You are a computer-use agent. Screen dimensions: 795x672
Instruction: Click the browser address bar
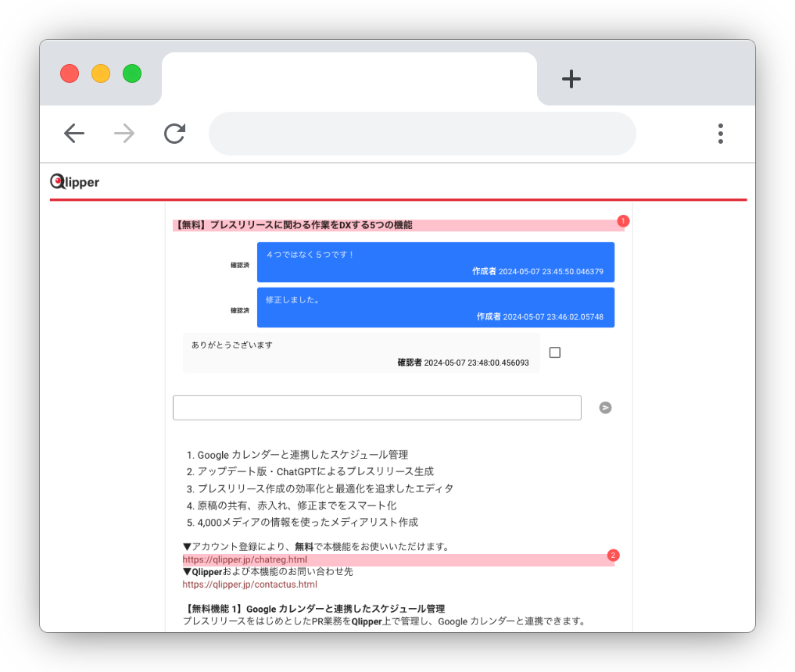coord(422,134)
